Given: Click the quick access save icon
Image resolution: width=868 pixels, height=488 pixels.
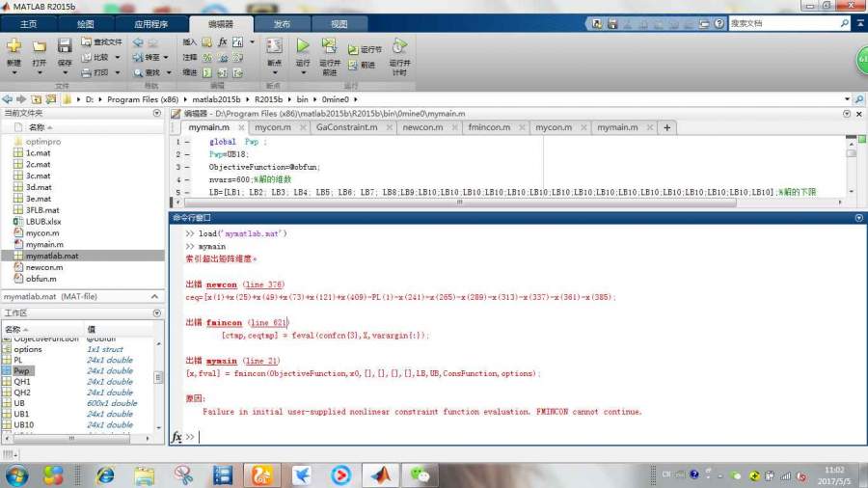Looking at the screenshot, I should pyautogui.click(x=612, y=24).
